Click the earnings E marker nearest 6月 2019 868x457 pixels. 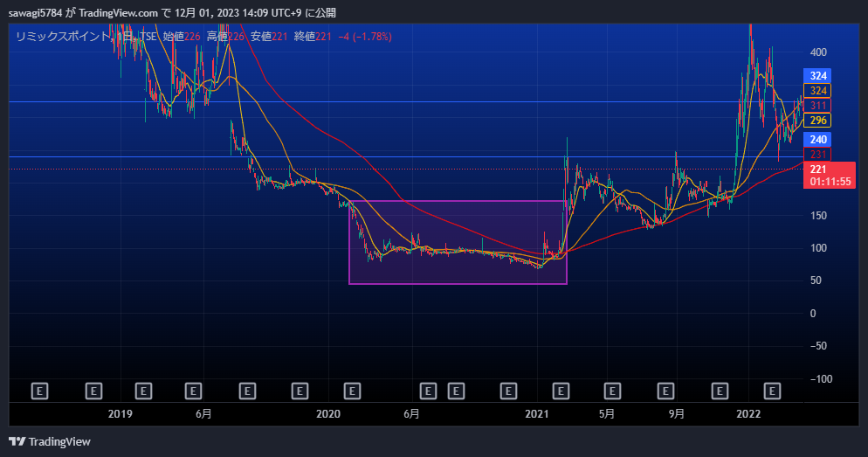point(194,390)
